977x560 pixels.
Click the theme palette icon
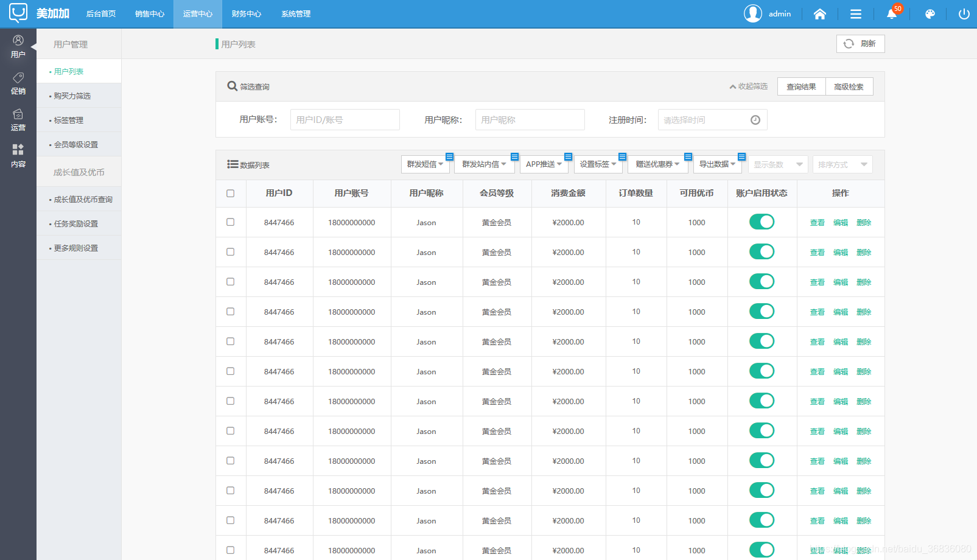(930, 14)
